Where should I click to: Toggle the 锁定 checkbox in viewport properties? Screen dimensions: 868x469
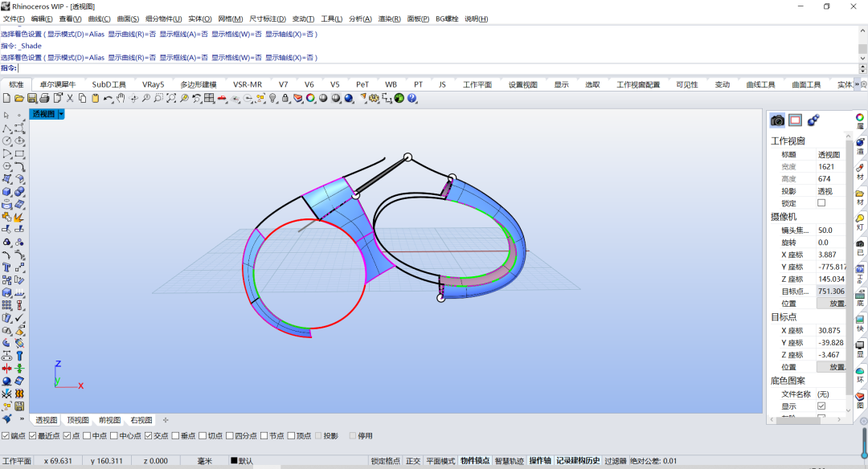click(x=821, y=203)
